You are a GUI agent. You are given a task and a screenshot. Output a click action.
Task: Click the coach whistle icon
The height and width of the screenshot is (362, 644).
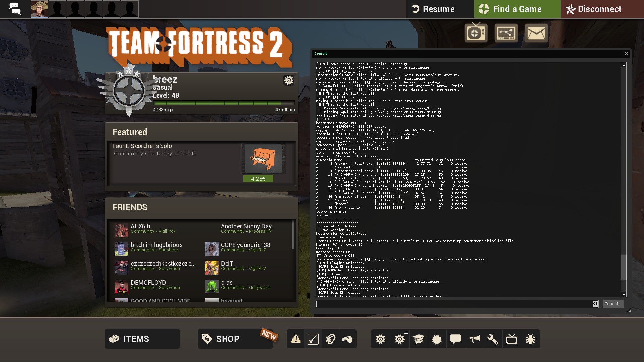coord(347,339)
